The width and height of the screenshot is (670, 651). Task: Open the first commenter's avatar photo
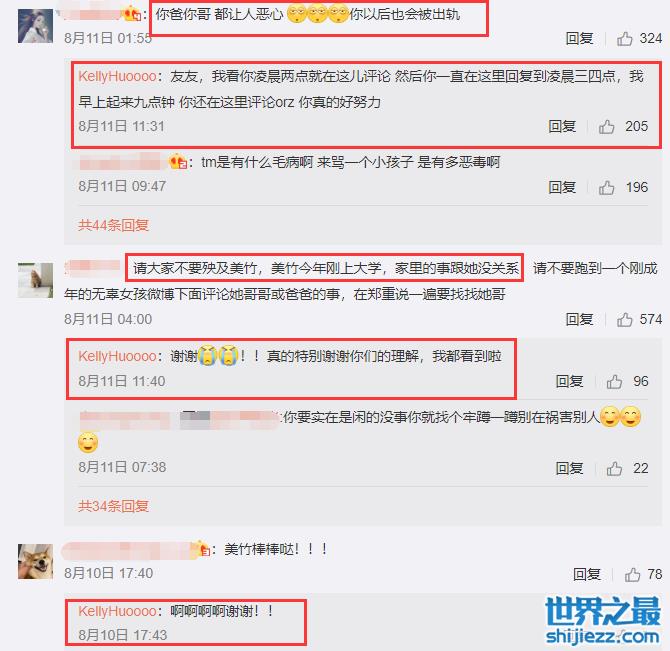pyautogui.click(x=35, y=26)
